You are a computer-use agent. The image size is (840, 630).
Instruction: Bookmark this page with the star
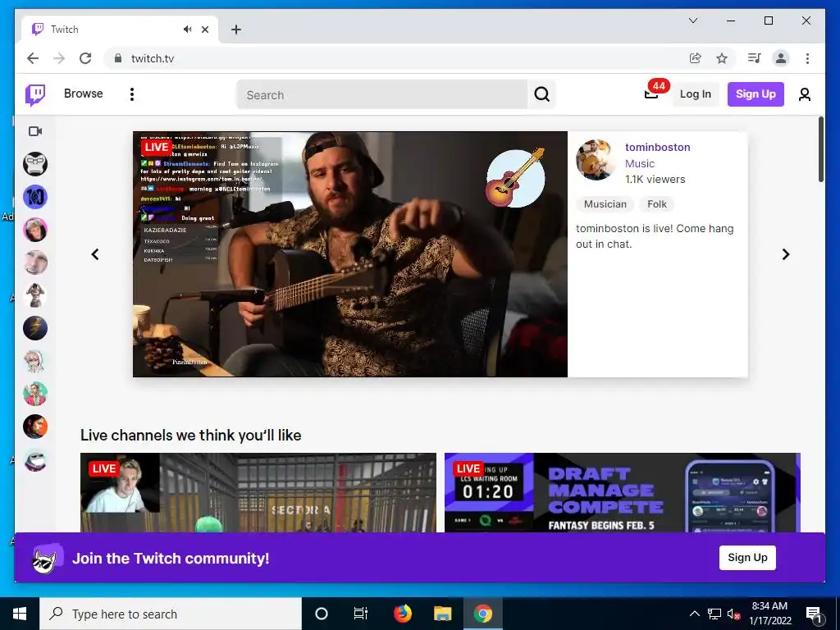[x=722, y=58]
